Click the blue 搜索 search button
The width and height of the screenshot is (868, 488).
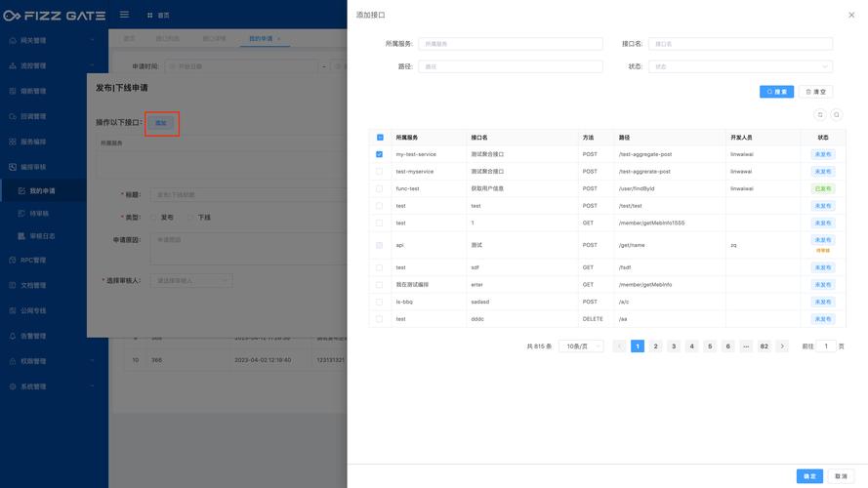pos(777,92)
